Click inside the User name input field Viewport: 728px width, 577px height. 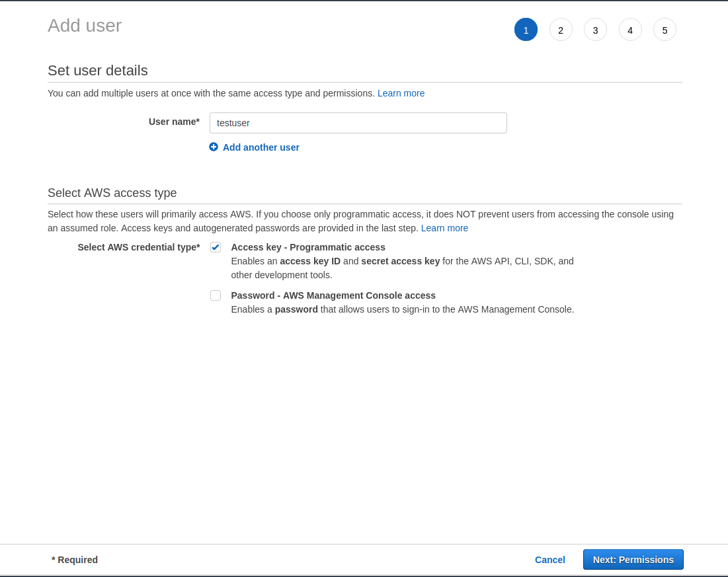pyautogui.click(x=358, y=123)
